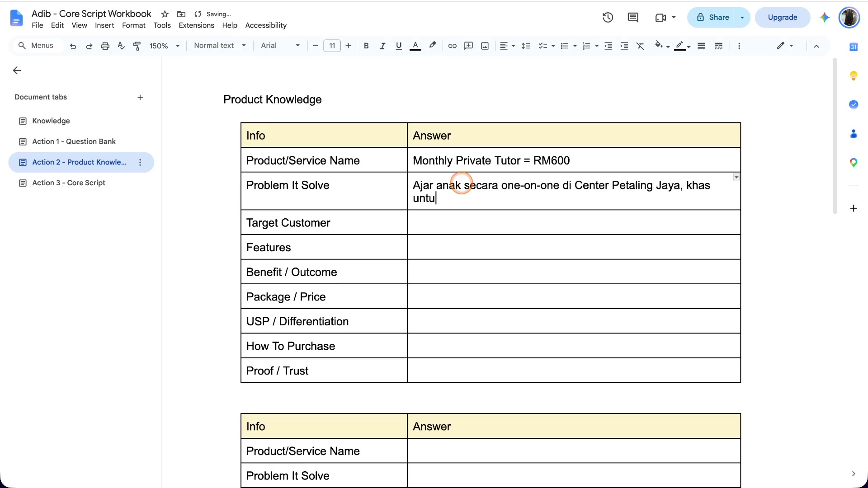The height and width of the screenshot is (488, 868).
Task: Click the Spelling and grammar check icon
Action: click(121, 46)
